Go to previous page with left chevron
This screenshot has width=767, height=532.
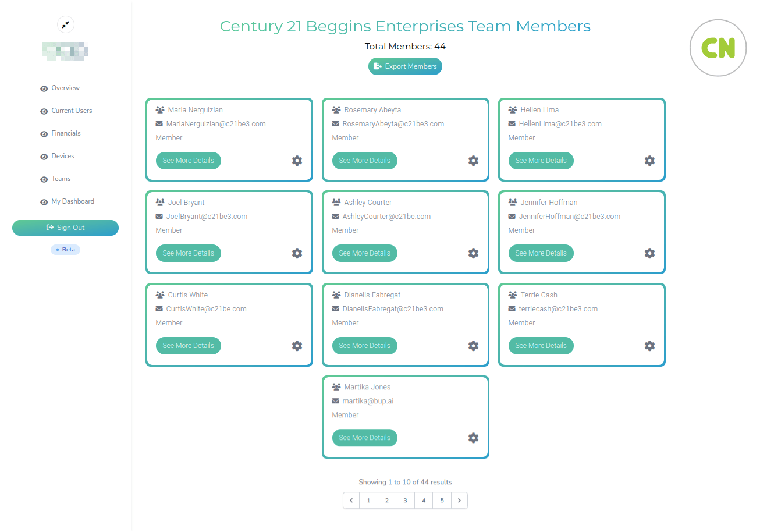coord(351,501)
